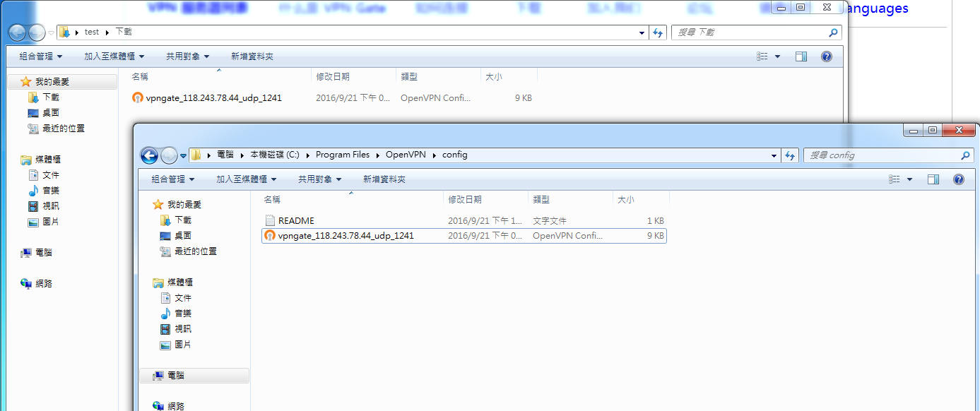This screenshot has height=411, width=980.
Task: Select 文件 in 下載 window sidebar
Action: coord(45,175)
